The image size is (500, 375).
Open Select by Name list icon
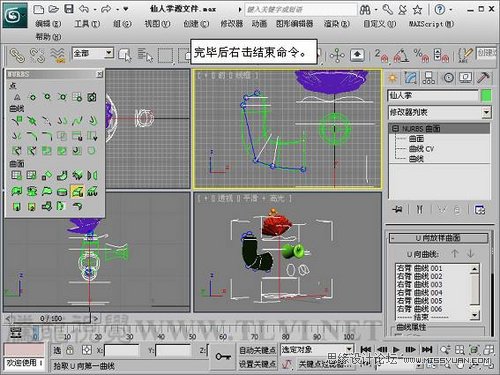click(x=145, y=55)
